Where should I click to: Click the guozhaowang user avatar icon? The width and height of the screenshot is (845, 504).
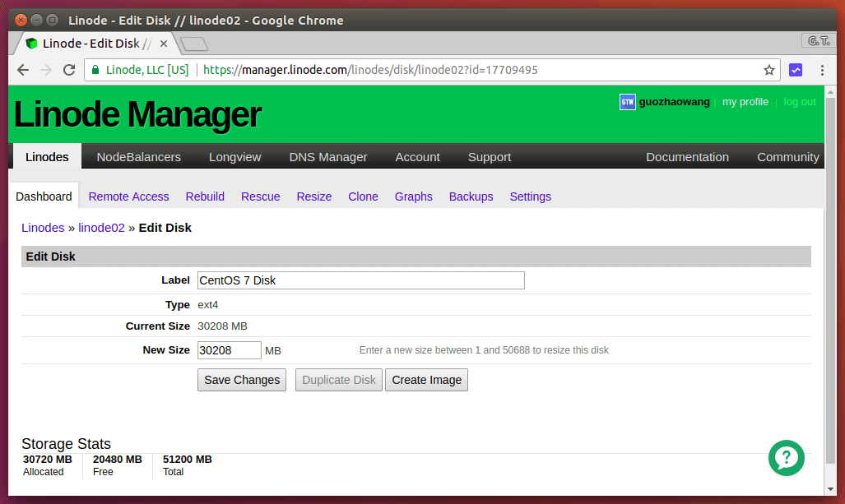pyautogui.click(x=627, y=102)
